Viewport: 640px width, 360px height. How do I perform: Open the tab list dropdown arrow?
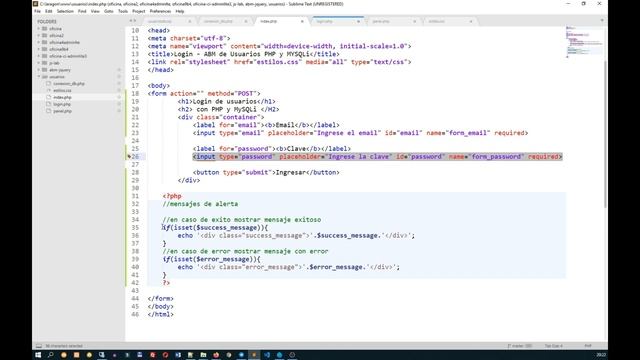(602, 20)
